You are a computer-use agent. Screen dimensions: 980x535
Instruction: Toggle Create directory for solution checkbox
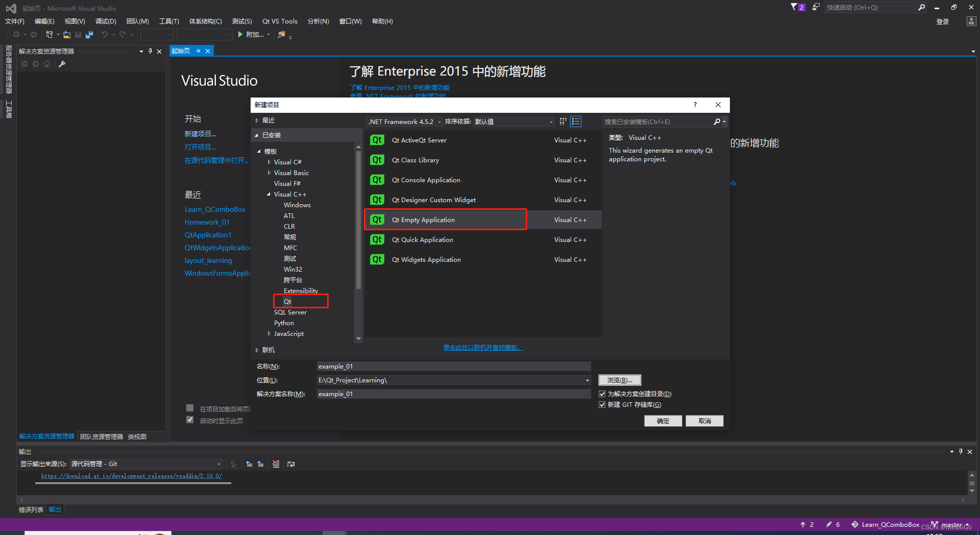(602, 394)
